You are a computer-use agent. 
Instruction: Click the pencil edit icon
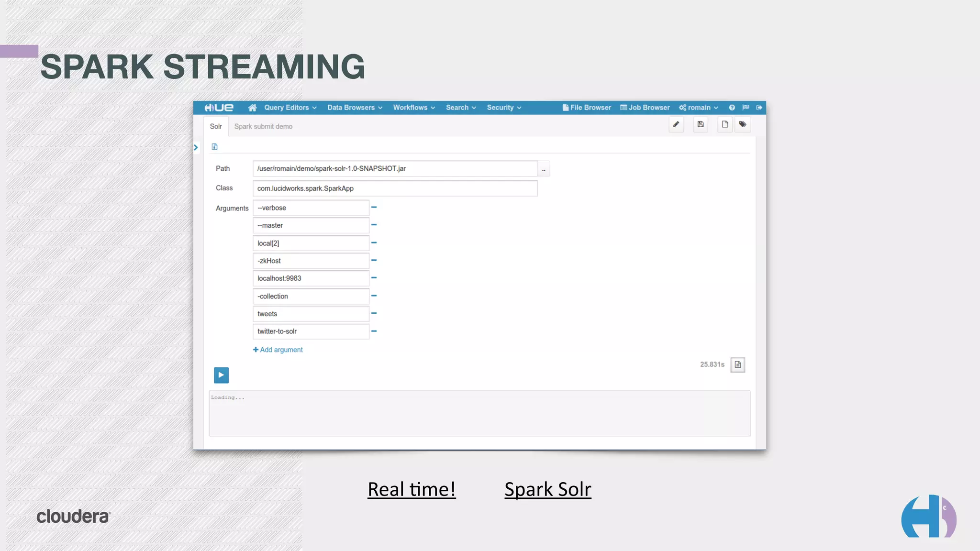click(x=676, y=125)
